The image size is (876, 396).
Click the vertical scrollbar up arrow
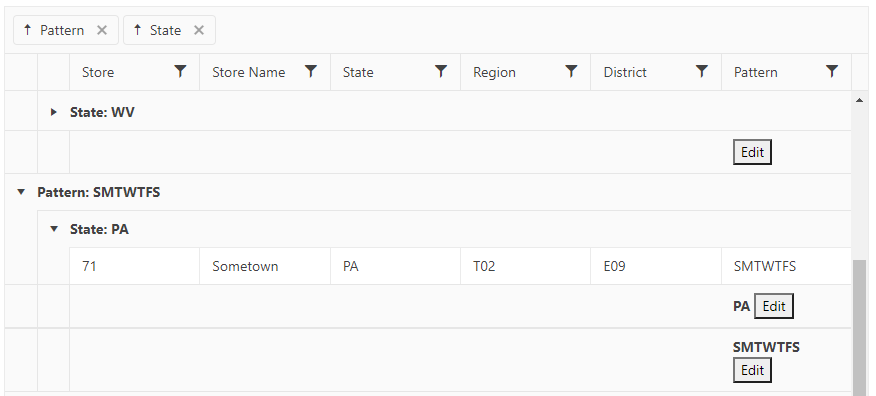[x=859, y=100]
